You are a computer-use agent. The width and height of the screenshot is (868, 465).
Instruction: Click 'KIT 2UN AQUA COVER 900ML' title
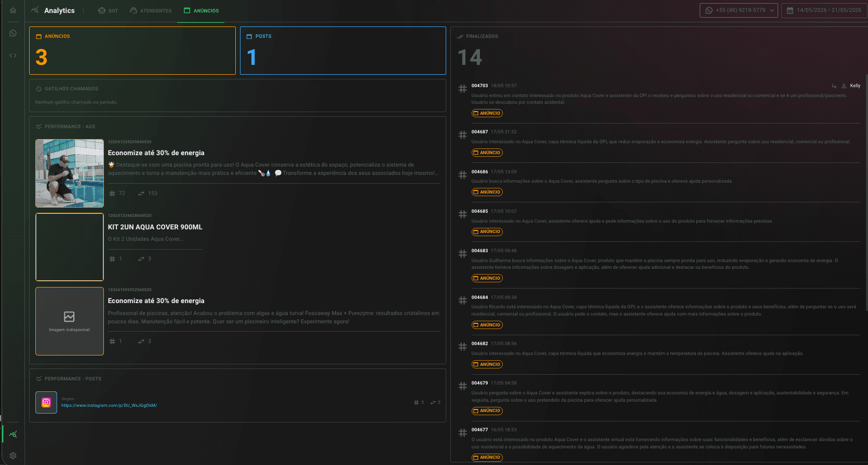(155, 227)
